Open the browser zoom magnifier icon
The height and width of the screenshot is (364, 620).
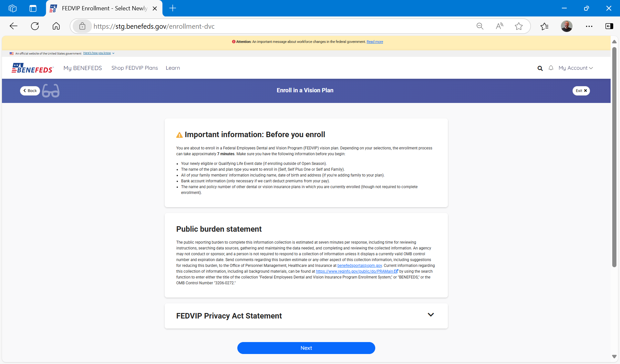(x=480, y=26)
